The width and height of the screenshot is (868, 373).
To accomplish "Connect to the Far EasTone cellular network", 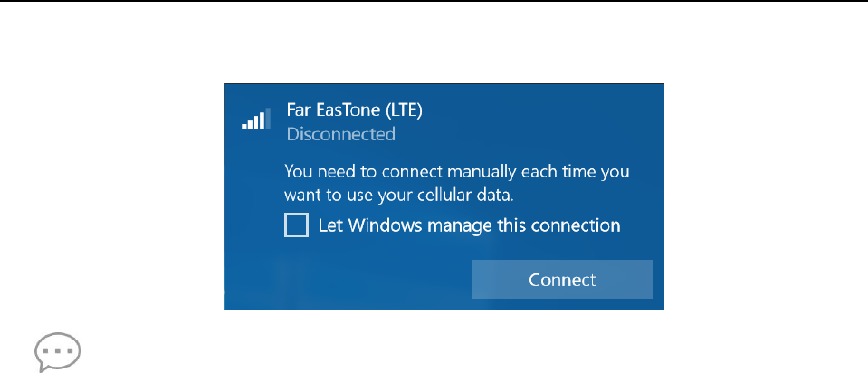I will pyautogui.click(x=562, y=280).
